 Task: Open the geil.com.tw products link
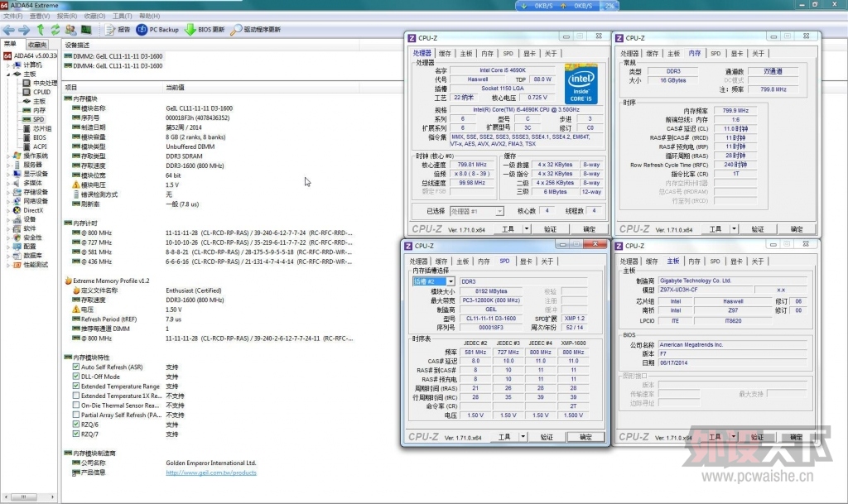(x=211, y=473)
